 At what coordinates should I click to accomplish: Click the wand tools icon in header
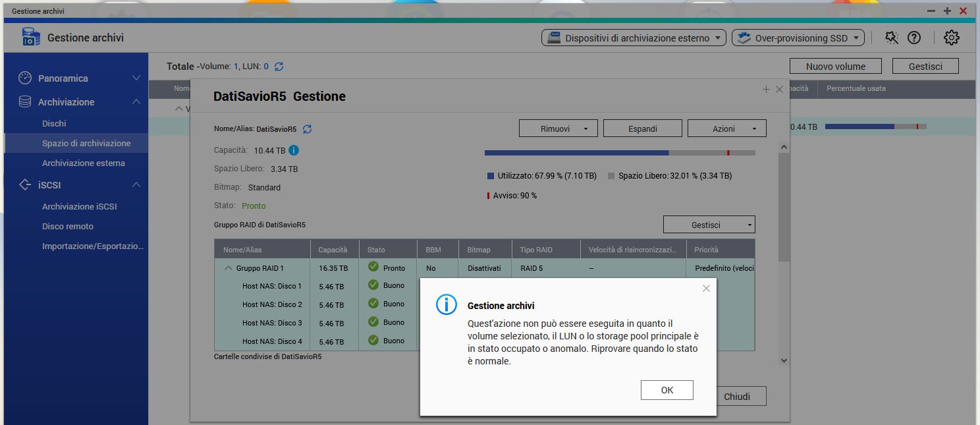pyautogui.click(x=892, y=38)
